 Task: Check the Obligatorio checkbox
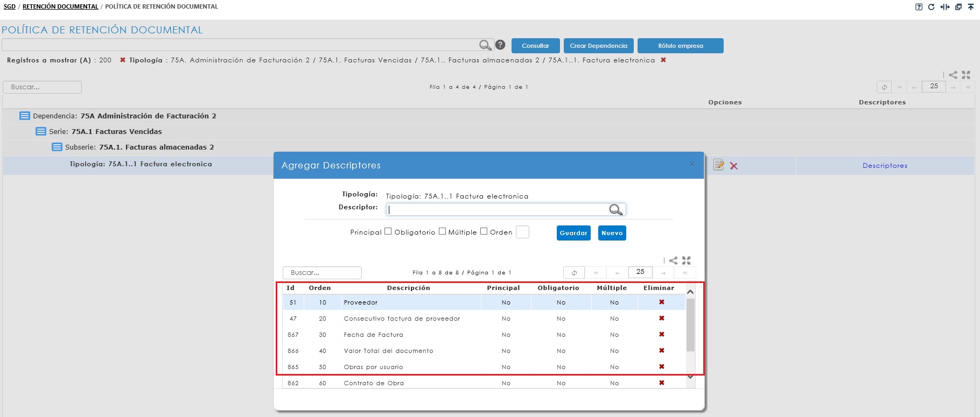click(442, 231)
